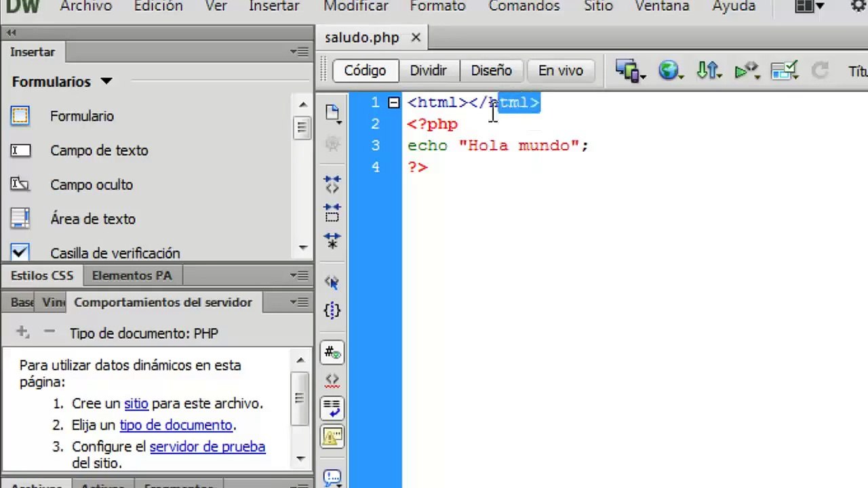
Task: Switch to Código view
Action: [x=365, y=70]
